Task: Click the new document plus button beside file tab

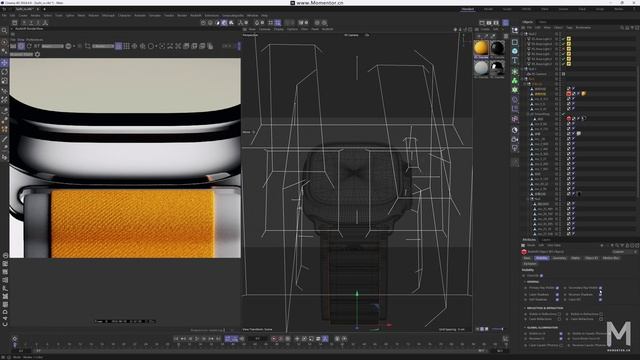Action: pos(44,9)
